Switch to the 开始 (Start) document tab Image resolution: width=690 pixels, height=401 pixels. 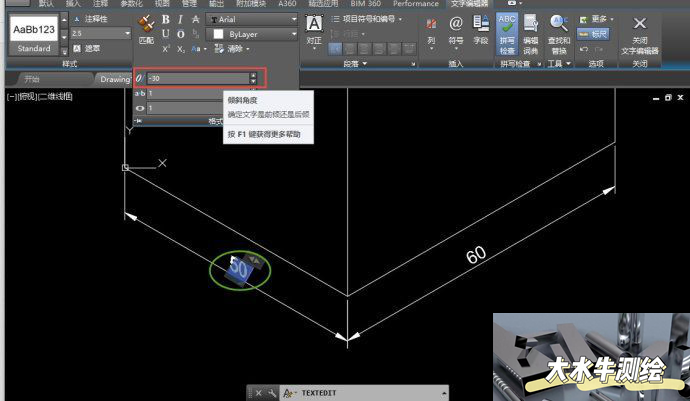coord(32,78)
